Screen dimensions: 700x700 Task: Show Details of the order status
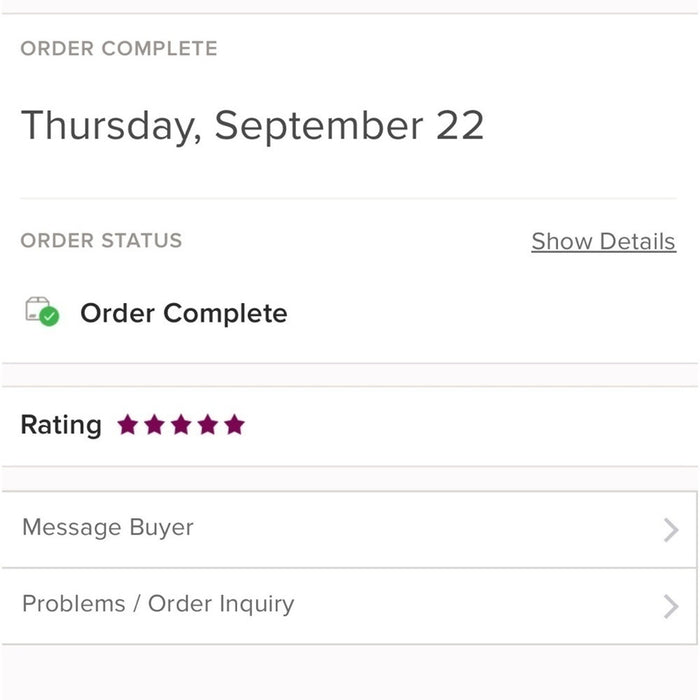tap(603, 242)
